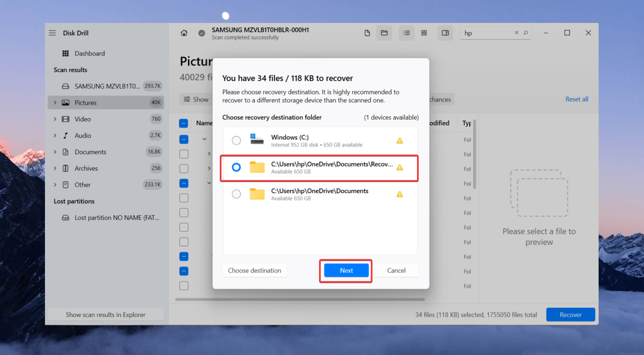Click the Lost partition drive icon
The height and width of the screenshot is (355, 644).
(x=66, y=218)
